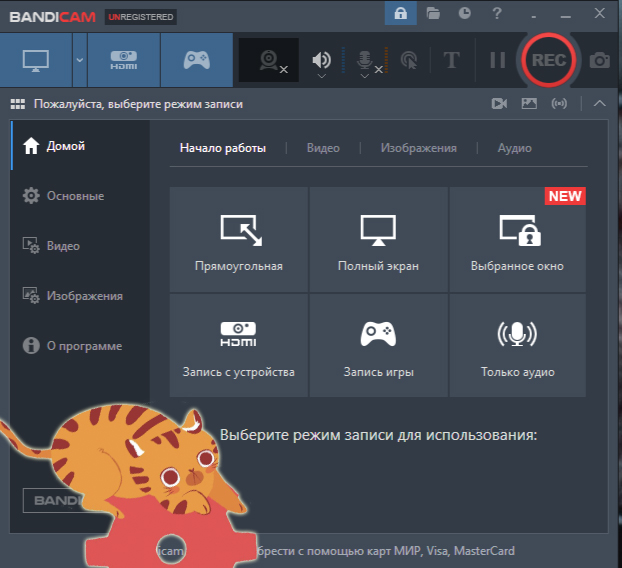Switch to the Аудио tab
The image size is (622, 568).
pos(514,148)
